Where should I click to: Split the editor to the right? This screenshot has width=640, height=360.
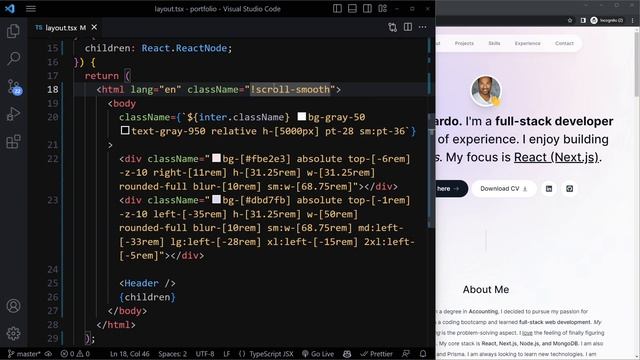pos(408,27)
